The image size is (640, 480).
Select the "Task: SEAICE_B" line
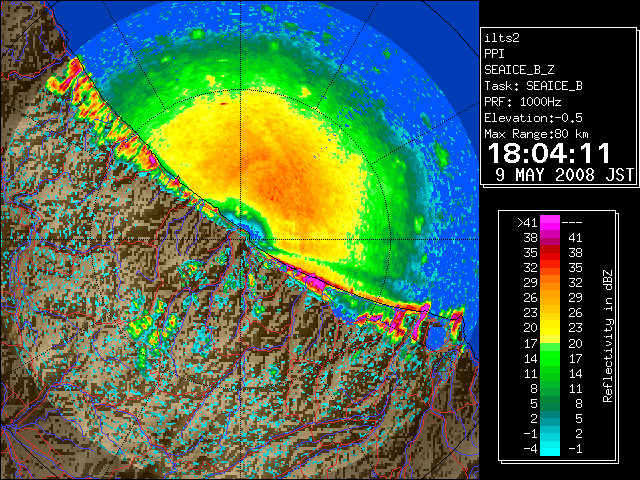[x=533, y=86]
